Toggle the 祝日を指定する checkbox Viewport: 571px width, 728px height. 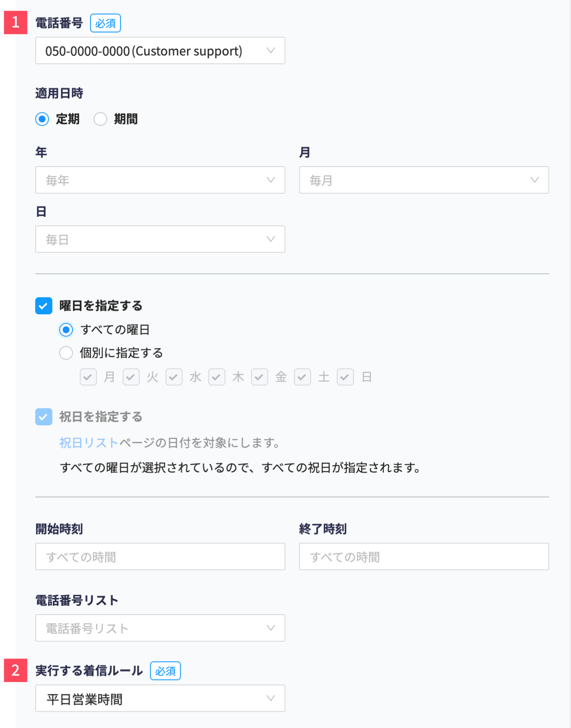click(44, 417)
